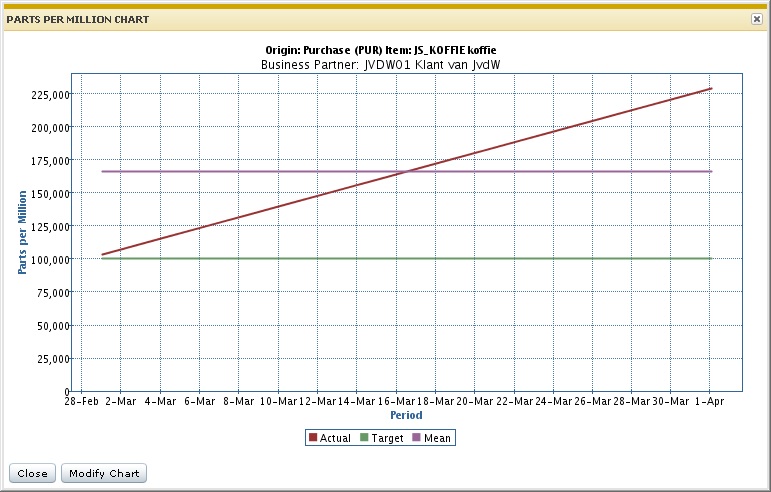771x492 pixels.
Task: Click the purple Mean legend swatch
Action: coord(417,438)
